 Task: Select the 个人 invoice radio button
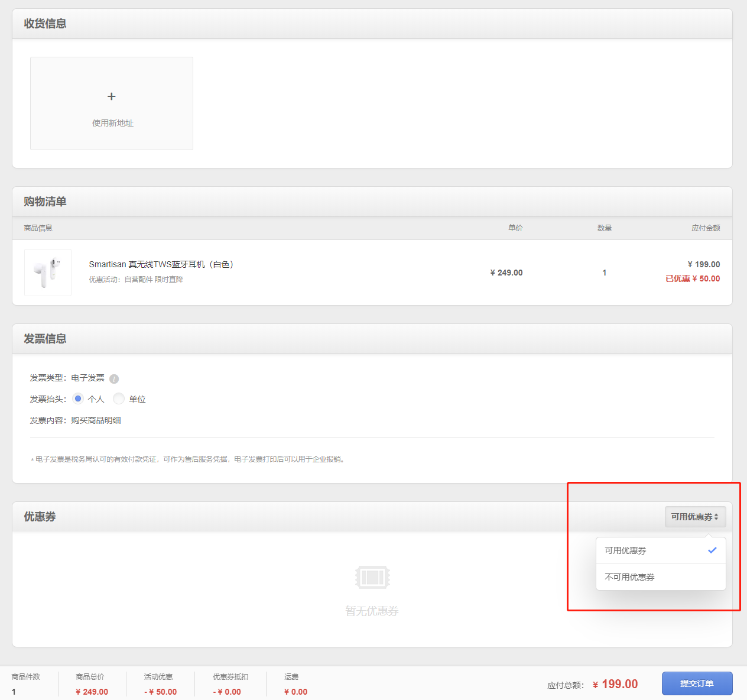point(78,399)
